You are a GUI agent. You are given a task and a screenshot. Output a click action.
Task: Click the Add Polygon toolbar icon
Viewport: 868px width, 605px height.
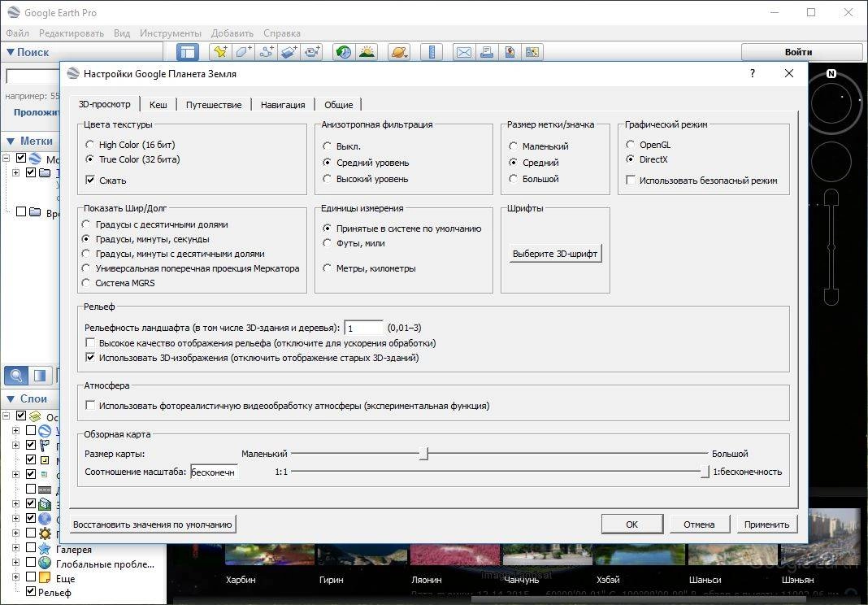tap(243, 52)
